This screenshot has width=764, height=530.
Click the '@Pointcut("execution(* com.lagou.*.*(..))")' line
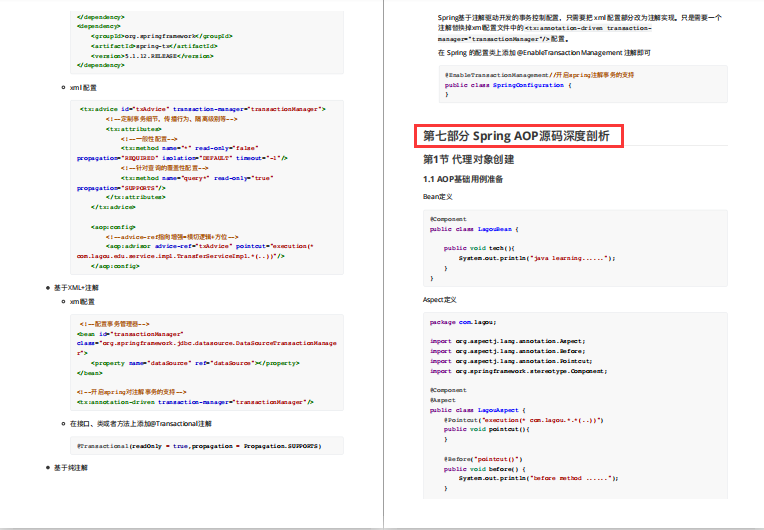tap(524, 420)
